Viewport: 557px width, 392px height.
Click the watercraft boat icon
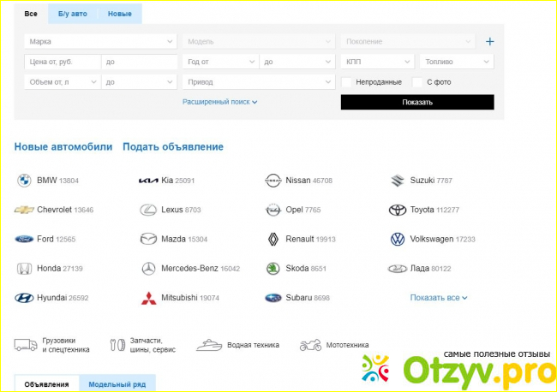tap(210, 345)
